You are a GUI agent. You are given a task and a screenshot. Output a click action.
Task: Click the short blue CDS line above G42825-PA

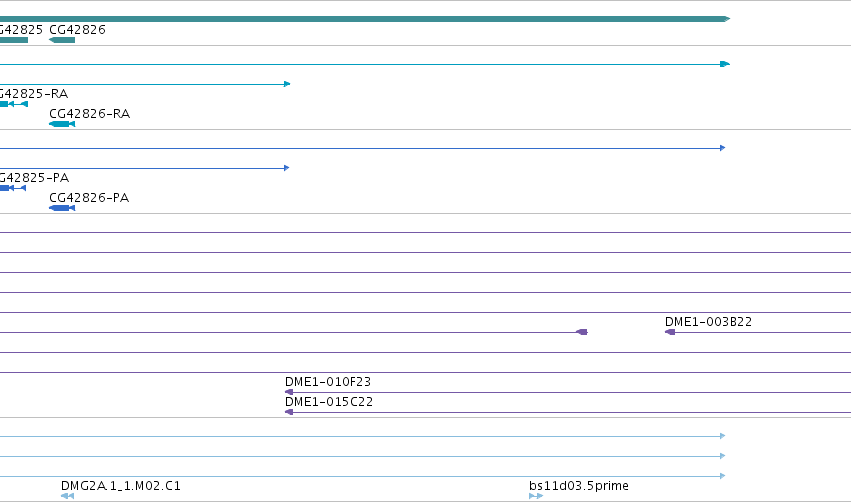(144, 168)
